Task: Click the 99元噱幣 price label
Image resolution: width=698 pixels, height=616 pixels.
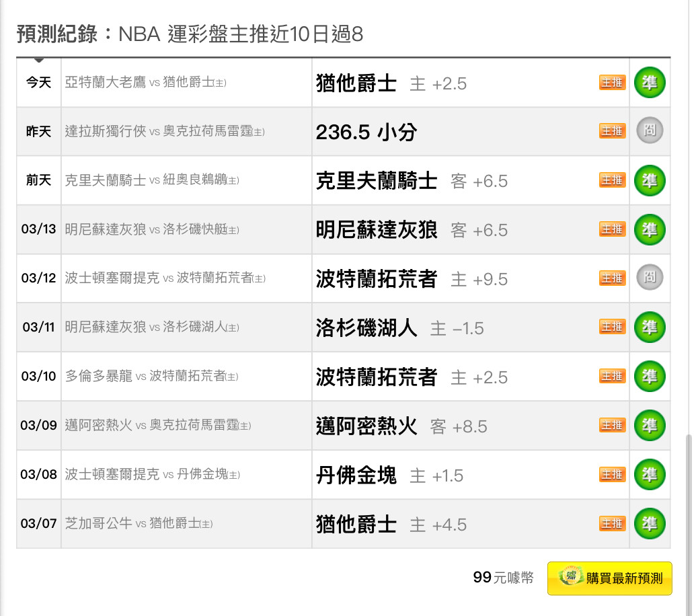Action: [x=504, y=578]
